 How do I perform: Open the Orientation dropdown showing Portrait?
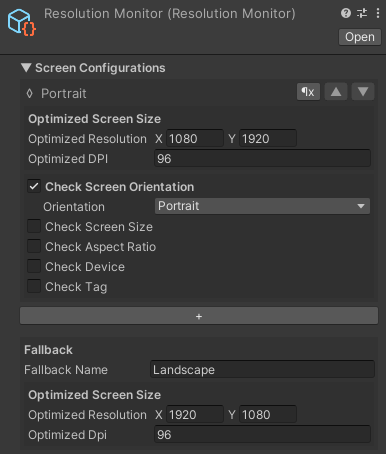[262, 206]
